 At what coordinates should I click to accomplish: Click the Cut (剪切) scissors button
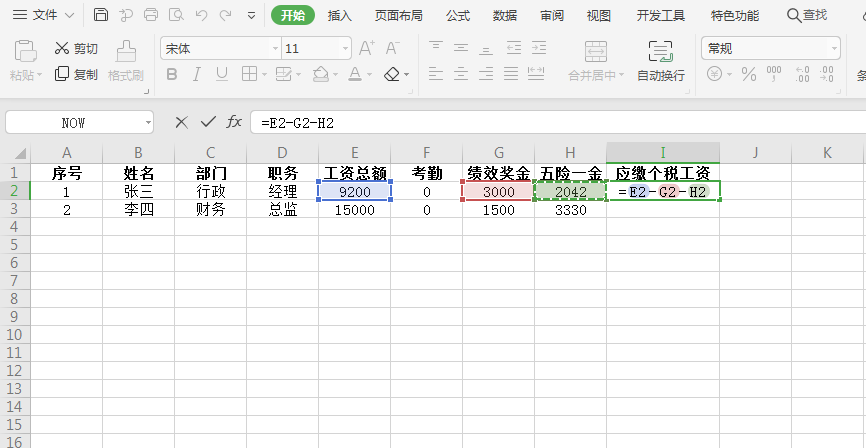point(76,48)
